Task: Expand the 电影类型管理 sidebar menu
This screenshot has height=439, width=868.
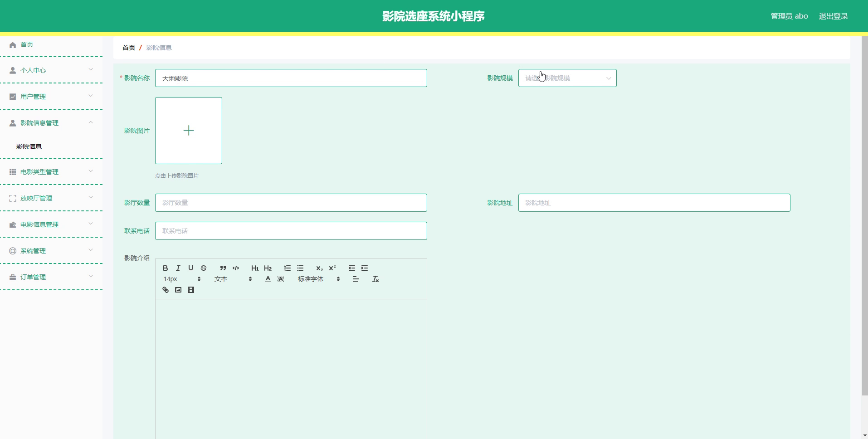Action: [51, 172]
